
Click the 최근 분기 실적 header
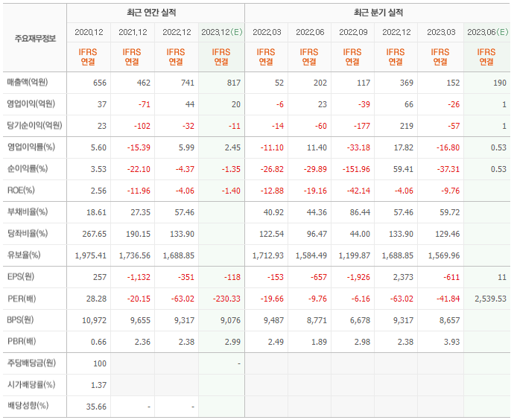378,13
